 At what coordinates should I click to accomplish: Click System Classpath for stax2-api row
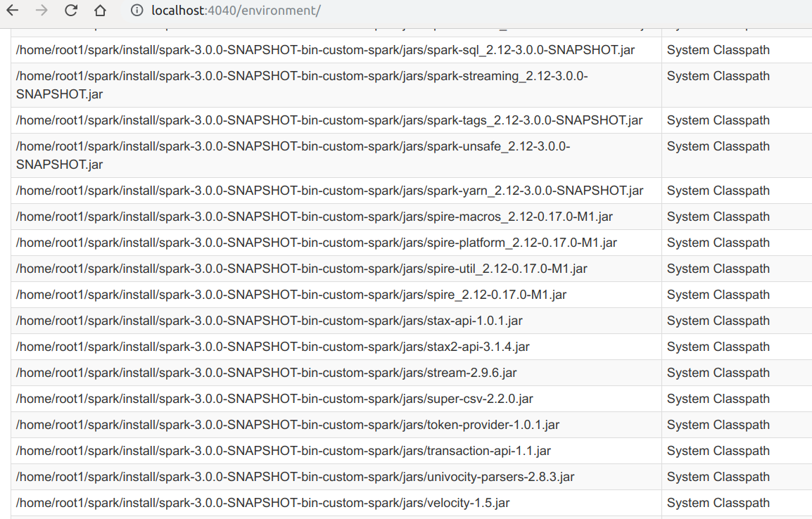[x=718, y=347]
